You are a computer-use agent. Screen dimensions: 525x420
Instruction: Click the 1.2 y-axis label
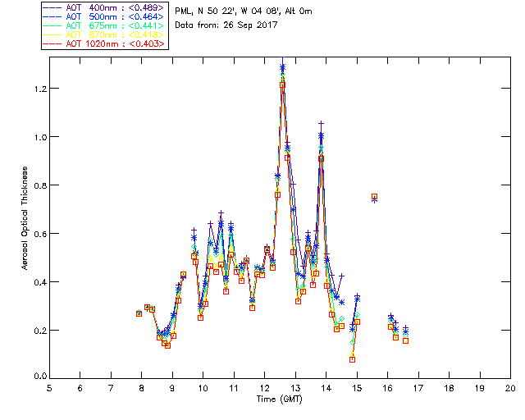tap(39, 89)
